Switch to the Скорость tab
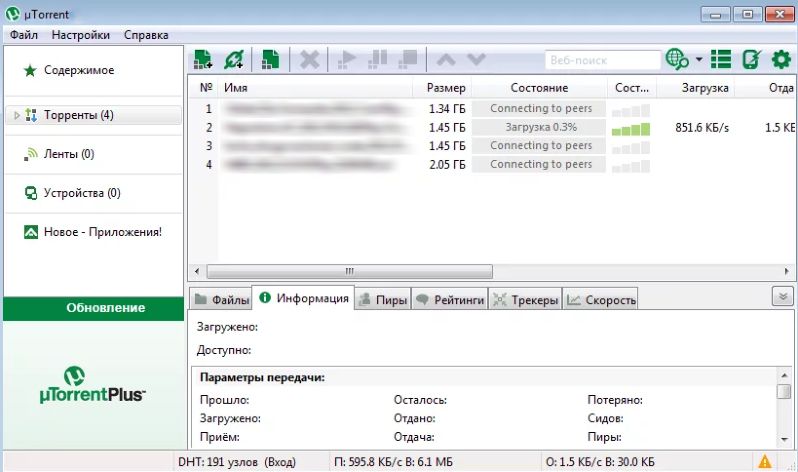This screenshot has width=798, height=472. coord(601,300)
